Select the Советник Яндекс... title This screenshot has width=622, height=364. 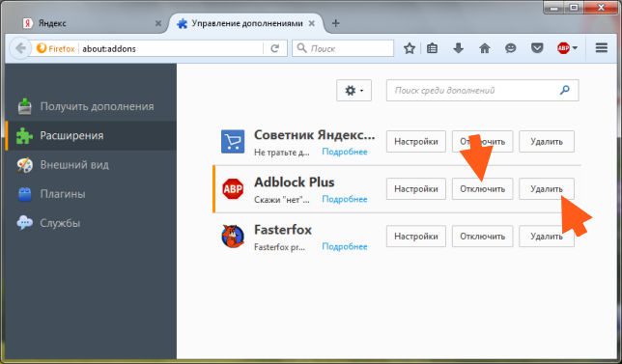(x=314, y=135)
